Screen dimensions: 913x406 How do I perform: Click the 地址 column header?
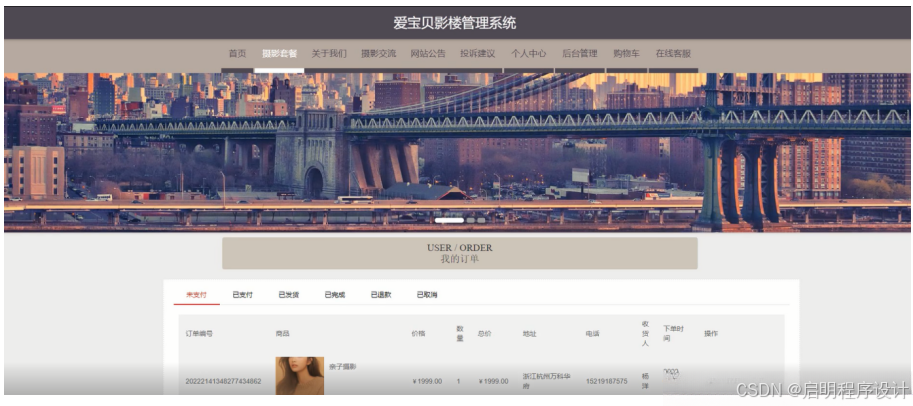(529, 334)
